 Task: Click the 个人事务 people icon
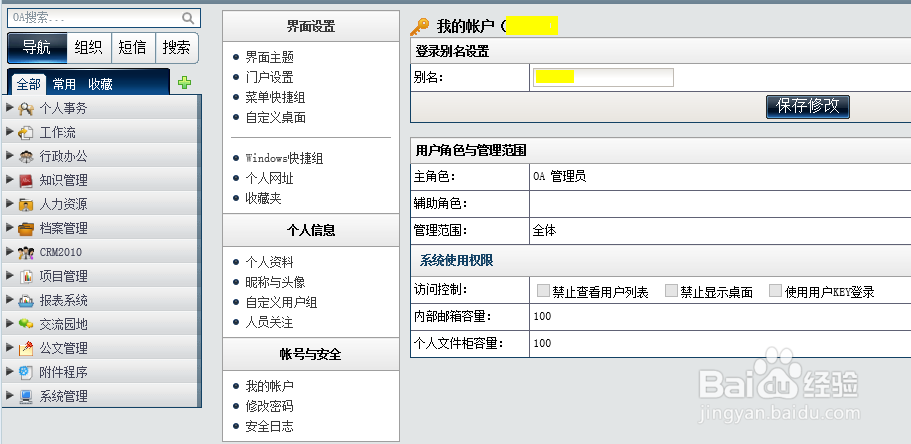click(x=26, y=109)
